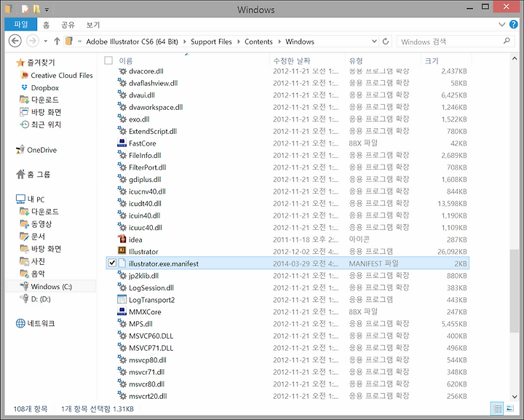This screenshot has height=420, width=524.
Task: Click the search magnifier icon
Action: point(507,41)
